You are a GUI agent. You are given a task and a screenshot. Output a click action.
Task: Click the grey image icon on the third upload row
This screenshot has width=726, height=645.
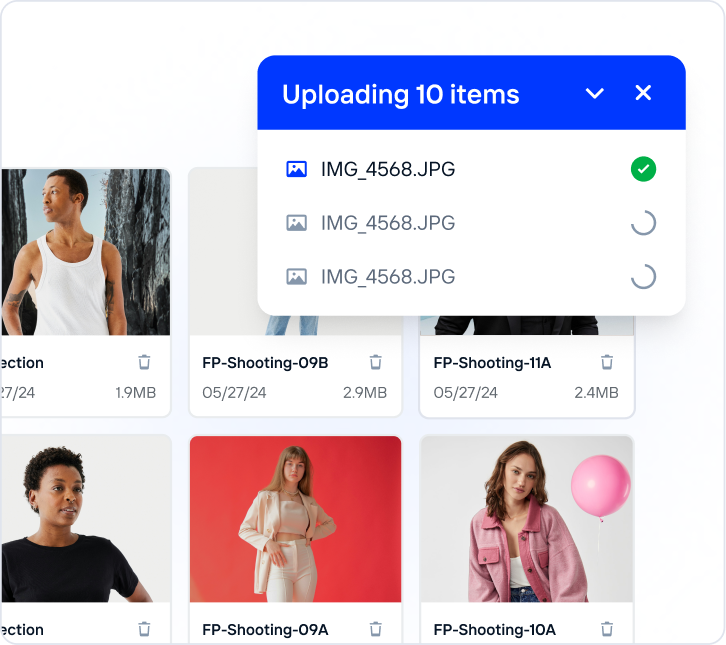(x=296, y=277)
